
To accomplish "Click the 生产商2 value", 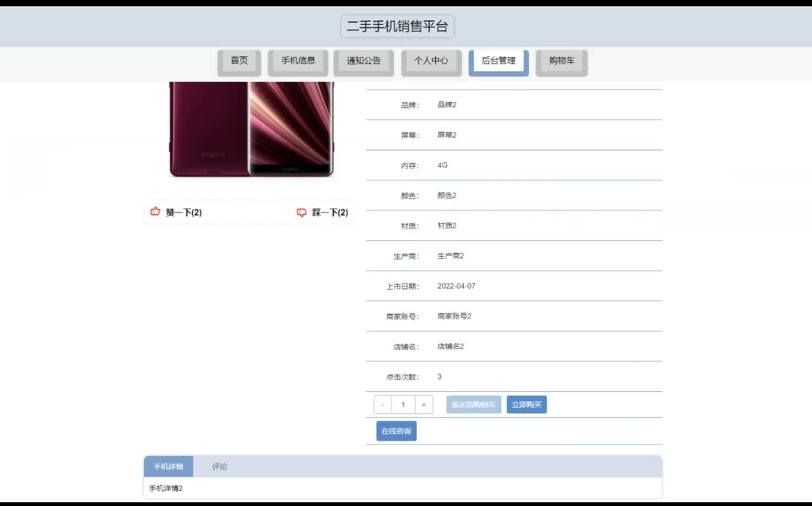I will 450,256.
